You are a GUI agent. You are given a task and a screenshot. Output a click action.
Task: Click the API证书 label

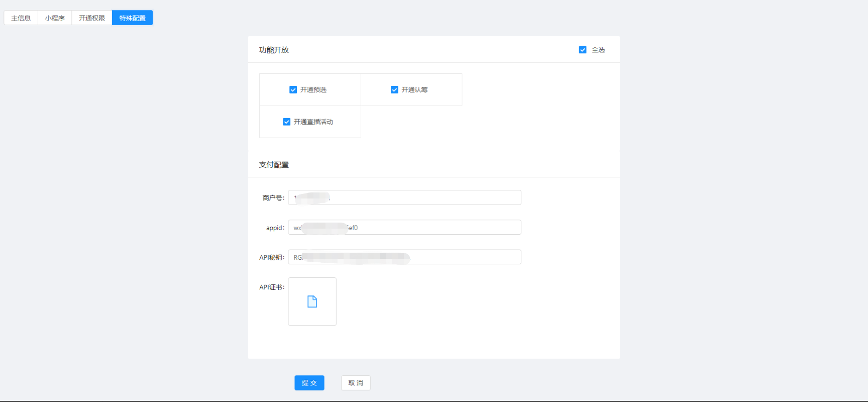pos(272,287)
